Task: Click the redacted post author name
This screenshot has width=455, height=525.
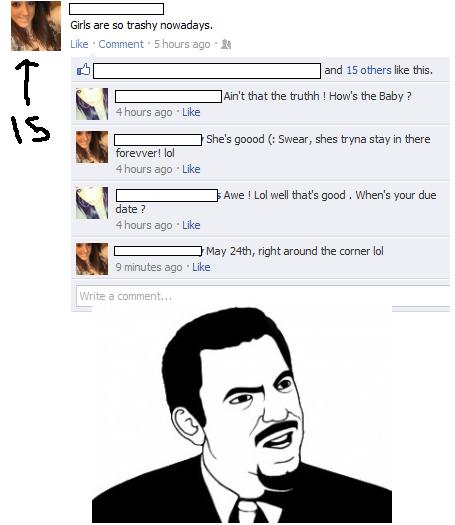Action: 117,9
